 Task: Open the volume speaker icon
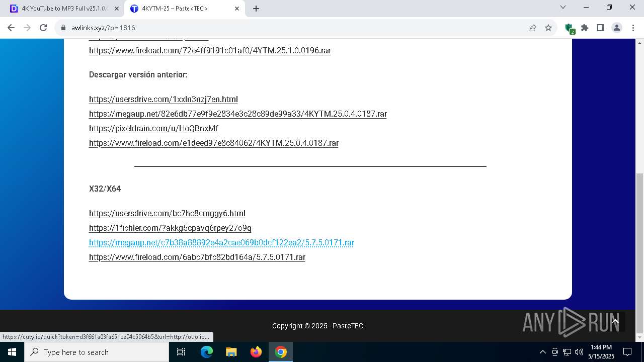(579, 352)
